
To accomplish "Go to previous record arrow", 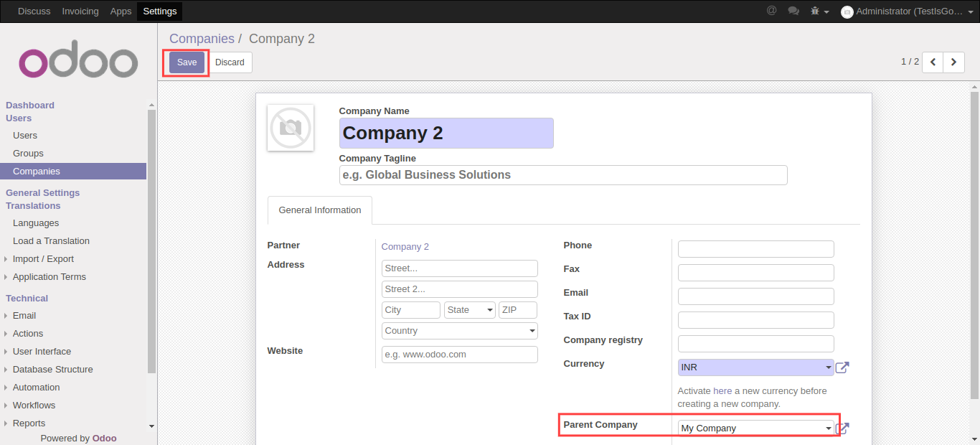I will 933,62.
